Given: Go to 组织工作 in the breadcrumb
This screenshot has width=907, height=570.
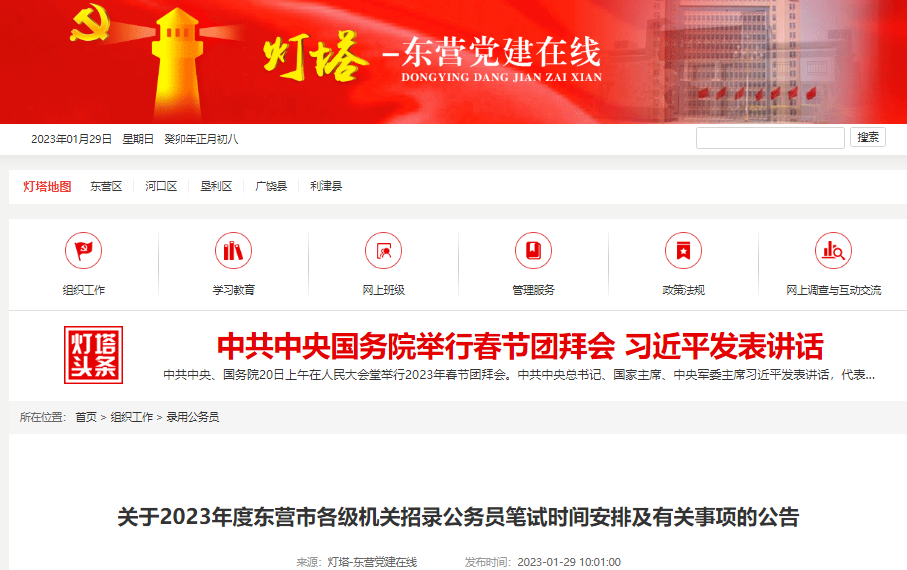Looking at the screenshot, I should pos(132,417).
